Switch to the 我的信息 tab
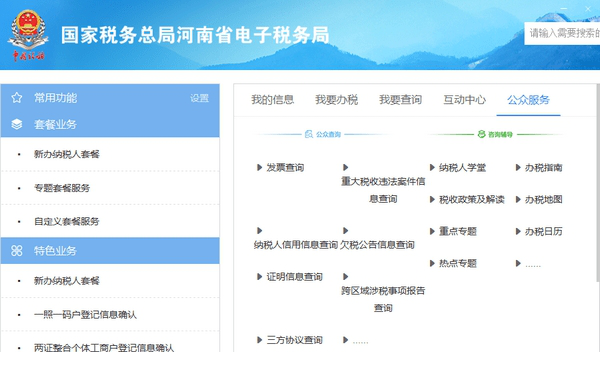Screen dimensions: 600x366 [x=272, y=100]
